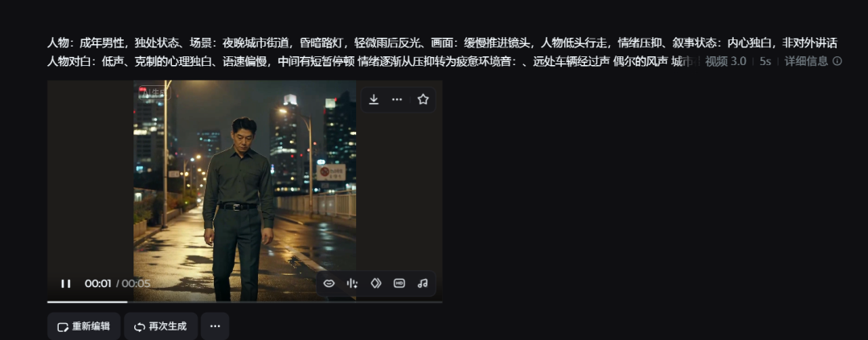The image size is (868, 340).
Task: Seek along the video progress bar
Action: 244,301
